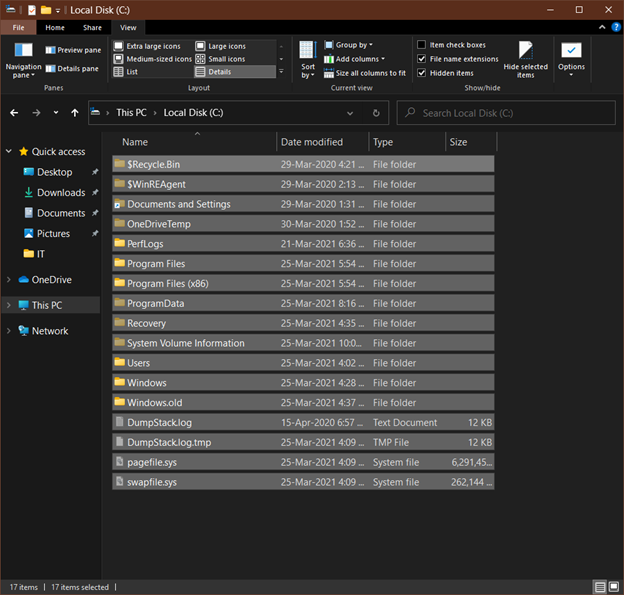Click the Properties icon in Quick Access Toolbar

tap(32, 10)
